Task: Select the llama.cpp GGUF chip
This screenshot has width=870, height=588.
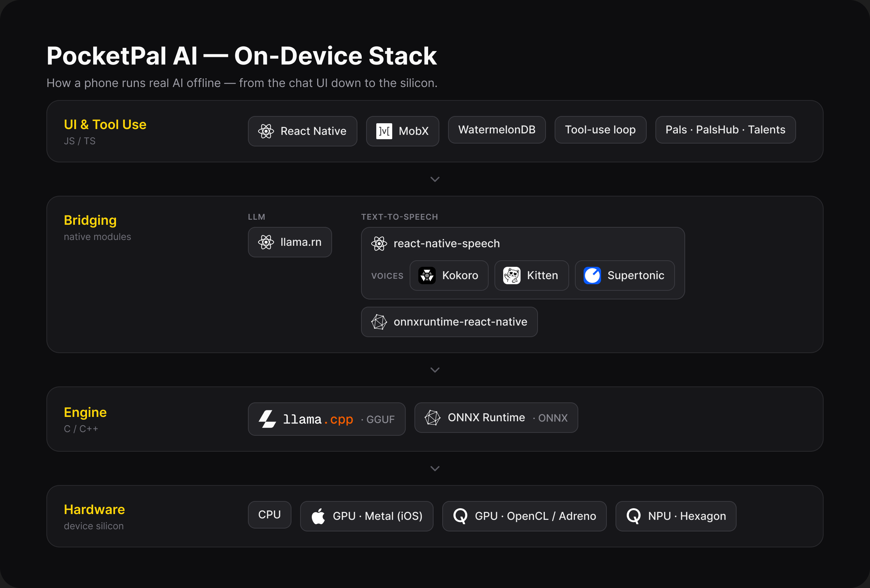Action: (x=327, y=419)
